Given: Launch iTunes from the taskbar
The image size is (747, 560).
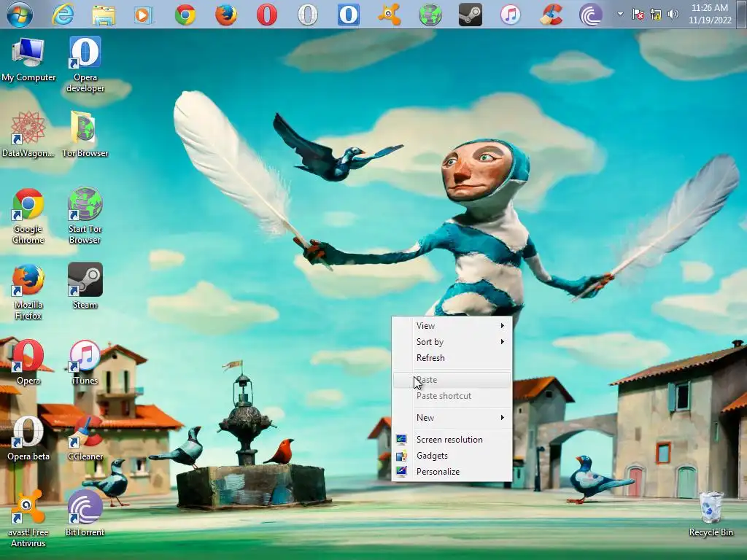Looking at the screenshot, I should [x=510, y=15].
